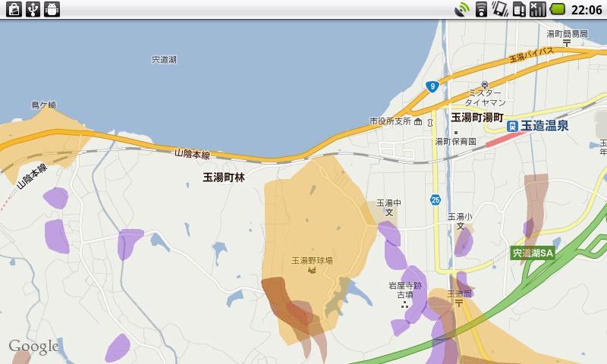This screenshot has height=364, width=607.
Task: Tap the vibrate mode phone icon
Action: pos(500,9)
